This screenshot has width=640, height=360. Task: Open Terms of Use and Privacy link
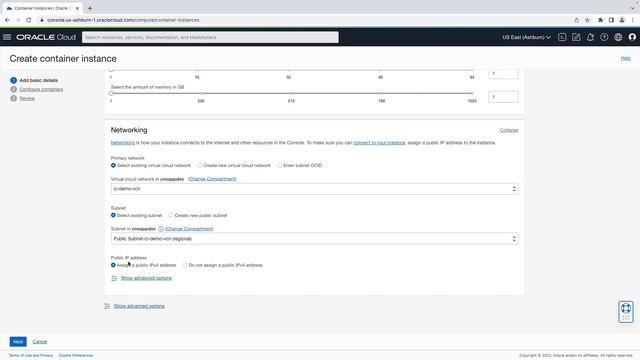click(x=31, y=356)
